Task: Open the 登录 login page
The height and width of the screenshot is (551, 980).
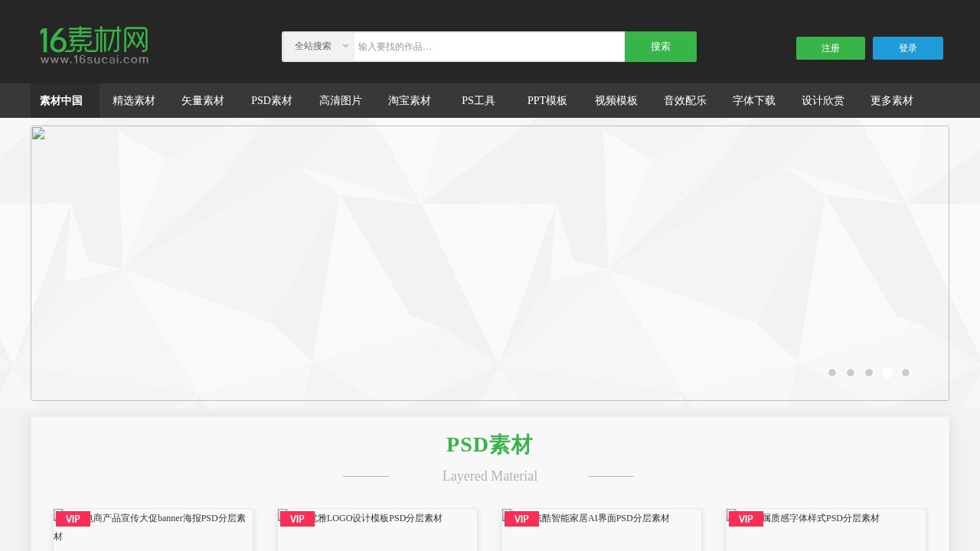Action: (908, 47)
